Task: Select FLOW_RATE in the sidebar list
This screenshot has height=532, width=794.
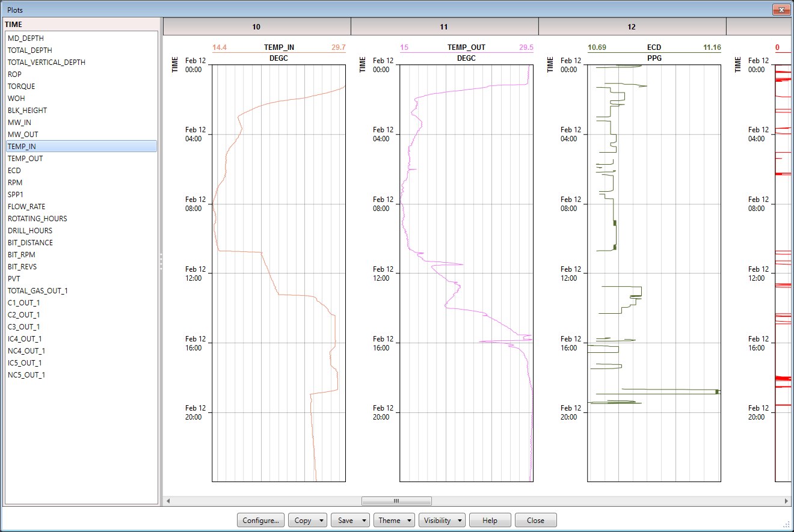Action: click(26, 206)
